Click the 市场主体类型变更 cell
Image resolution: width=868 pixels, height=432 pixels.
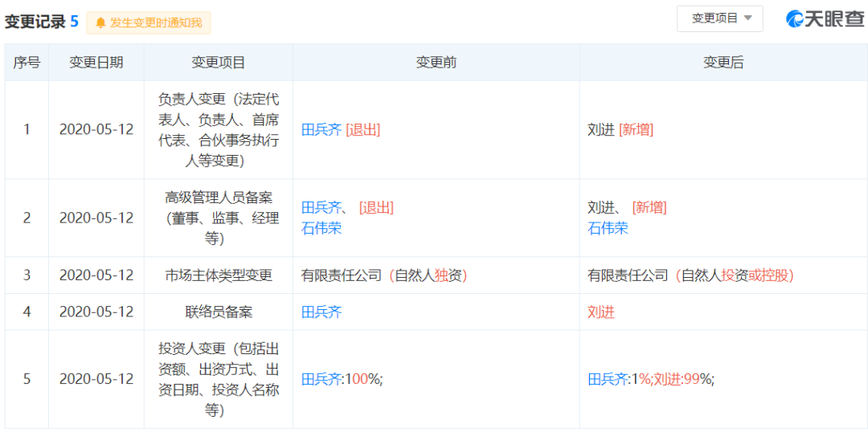click(219, 275)
